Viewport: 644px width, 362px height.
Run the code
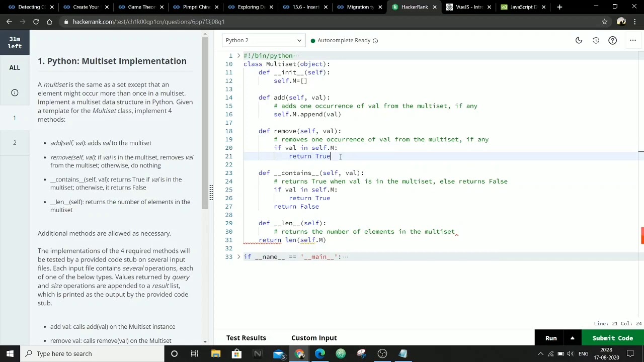point(551,338)
